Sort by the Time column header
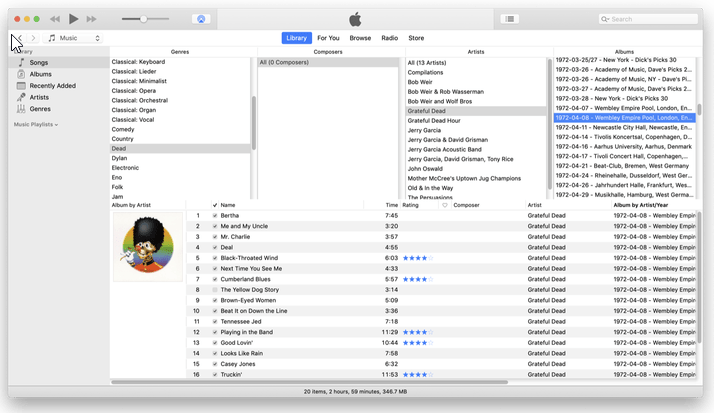 (x=392, y=205)
